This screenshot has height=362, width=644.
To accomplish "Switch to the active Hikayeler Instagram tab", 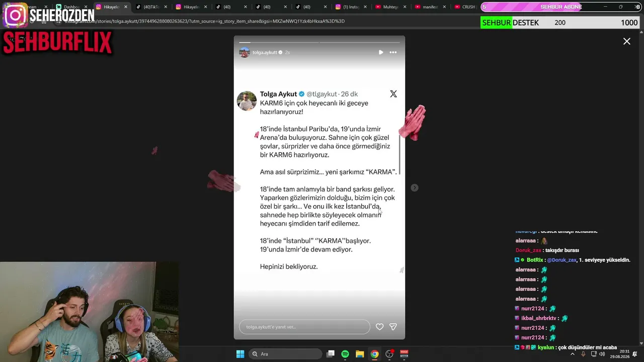I will point(111,7).
